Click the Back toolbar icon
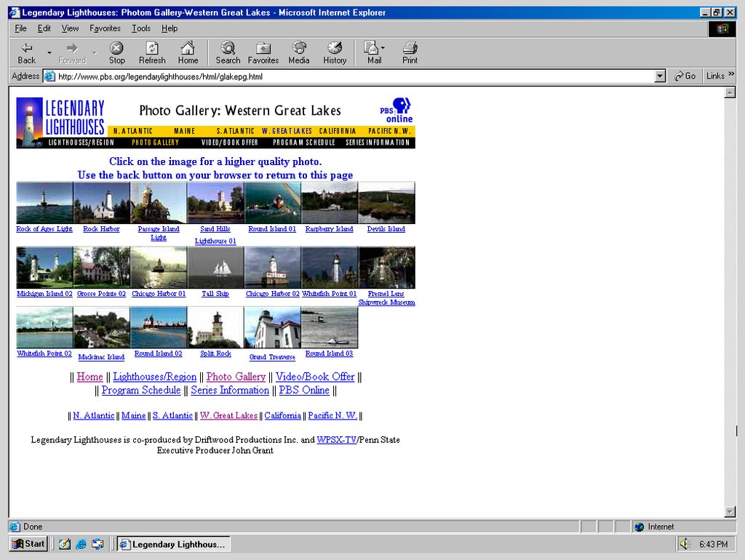This screenshot has height=560, width=745. click(x=27, y=48)
